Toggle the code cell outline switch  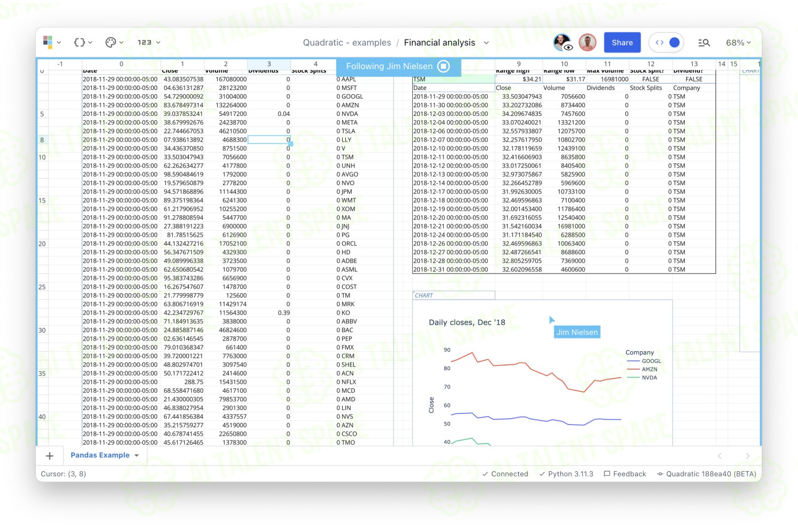pos(667,43)
